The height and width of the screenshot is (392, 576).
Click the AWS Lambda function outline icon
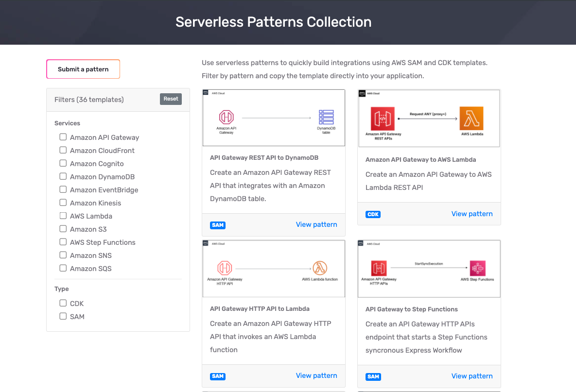(319, 268)
